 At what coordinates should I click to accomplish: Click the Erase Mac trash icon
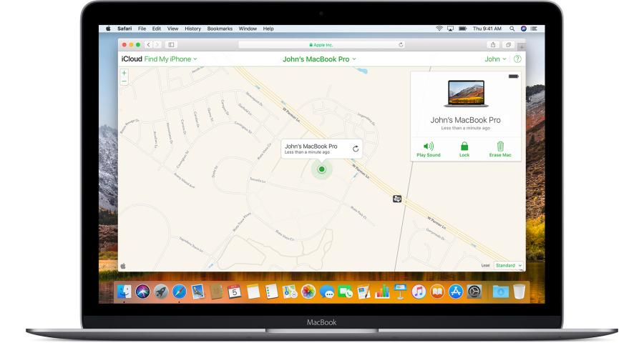point(500,146)
